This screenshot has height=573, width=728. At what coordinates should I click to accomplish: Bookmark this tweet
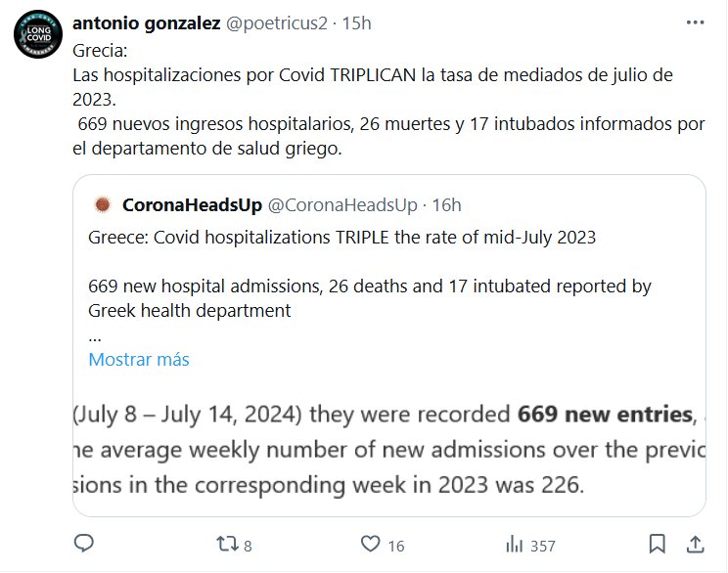[x=659, y=543]
